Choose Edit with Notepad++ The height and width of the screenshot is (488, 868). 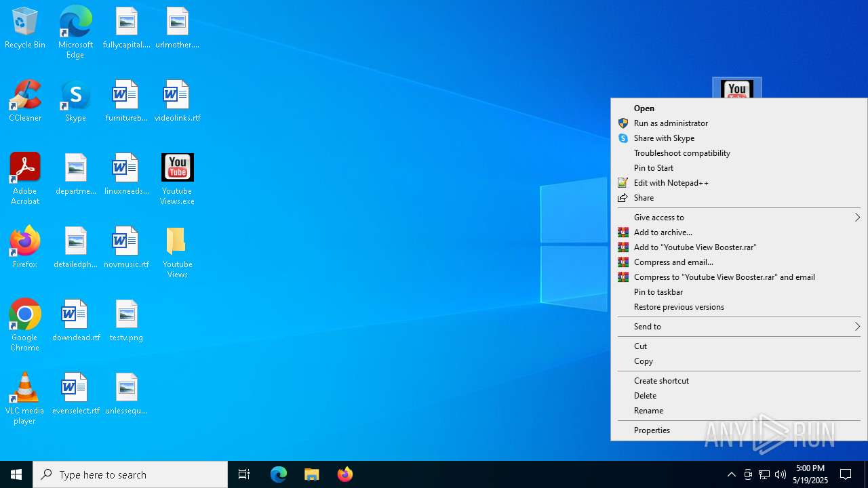click(739, 183)
